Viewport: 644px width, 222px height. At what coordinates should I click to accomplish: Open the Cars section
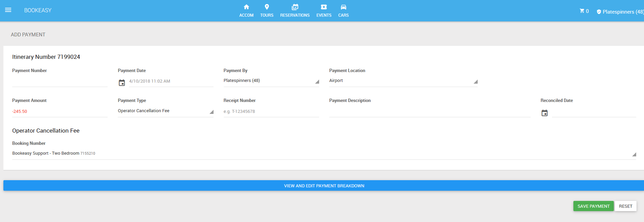tap(344, 11)
